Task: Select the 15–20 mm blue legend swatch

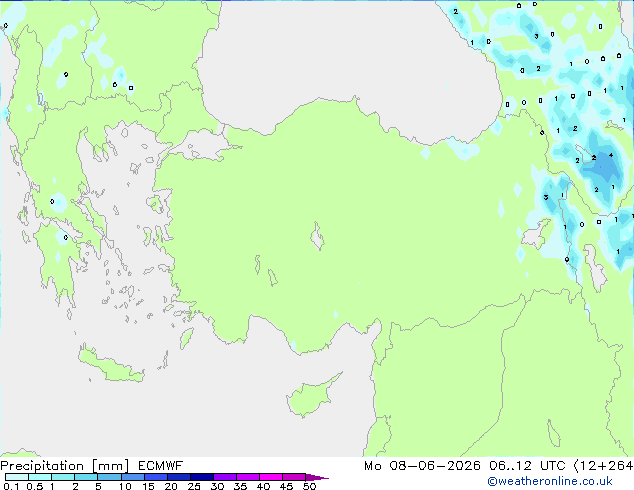Action: [155, 477]
